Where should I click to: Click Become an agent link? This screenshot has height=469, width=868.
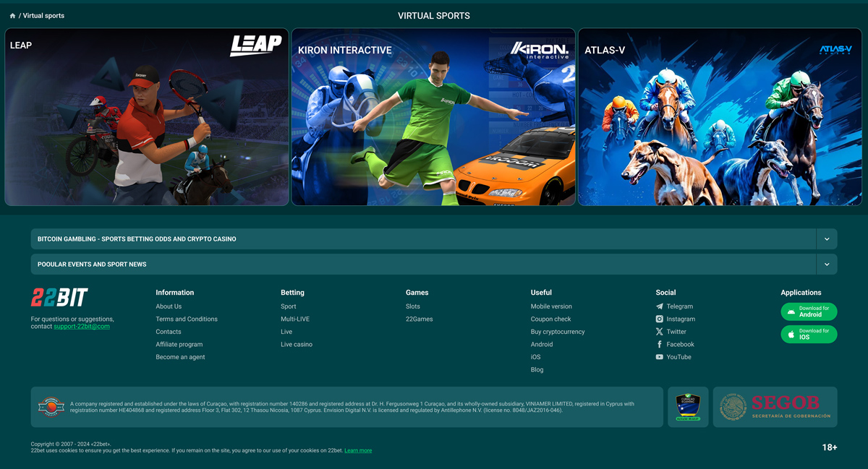point(180,357)
